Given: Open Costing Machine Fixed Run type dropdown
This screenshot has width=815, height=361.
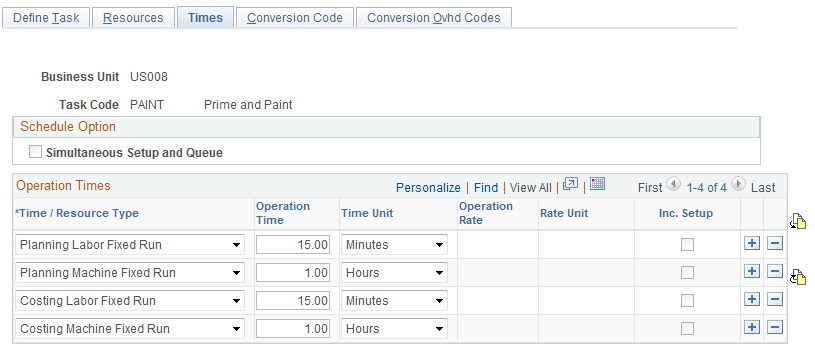Looking at the screenshot, I should [130, 329].
